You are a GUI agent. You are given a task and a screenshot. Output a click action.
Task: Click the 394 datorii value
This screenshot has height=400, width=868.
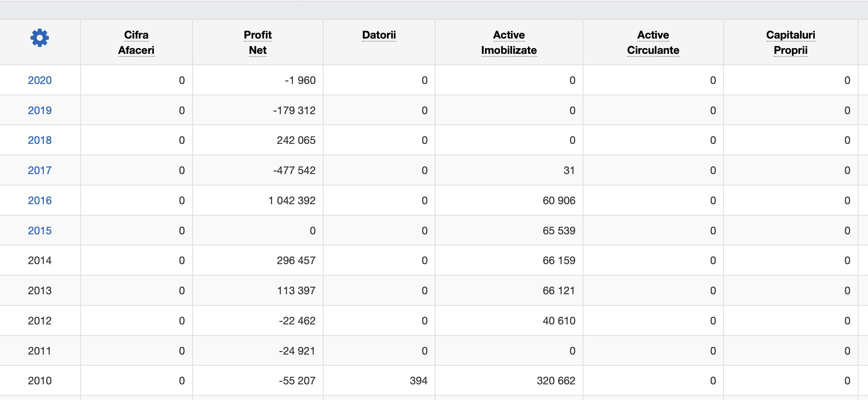pyautogui.click(x=418, y=381)
